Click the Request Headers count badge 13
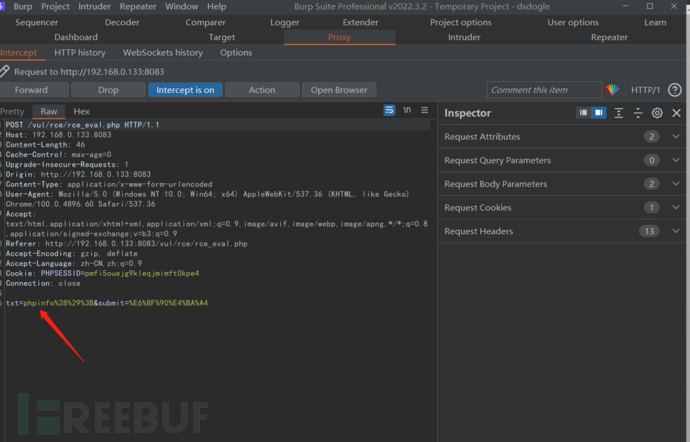Screen dimensions: 690x442 650,231
